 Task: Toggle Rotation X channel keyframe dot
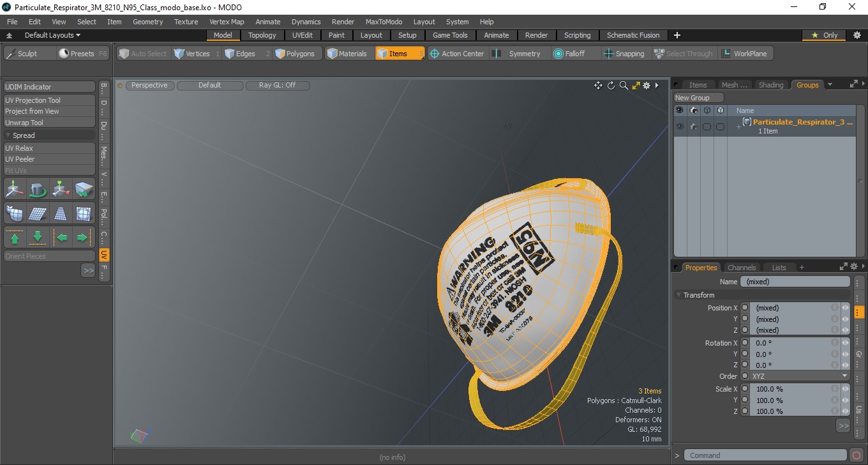tap(744, 343)
